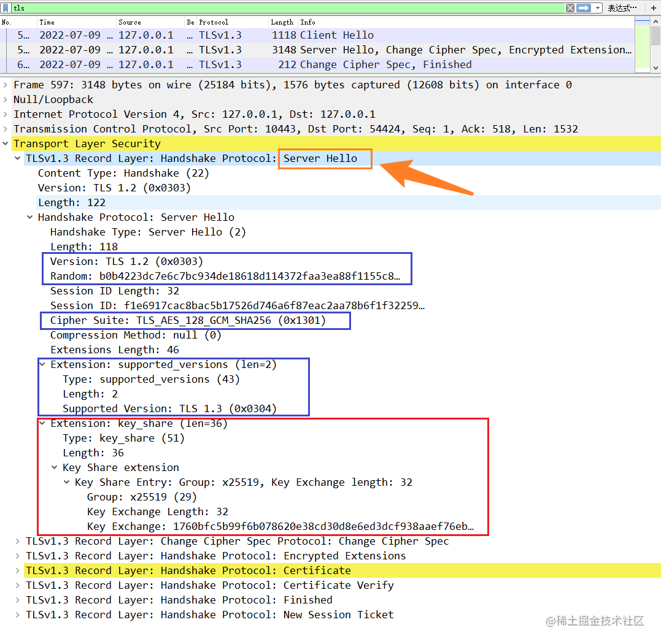Expand the Frame 597 details node
The width and height of the screenshot is (661, 644).
coord(6,84)
